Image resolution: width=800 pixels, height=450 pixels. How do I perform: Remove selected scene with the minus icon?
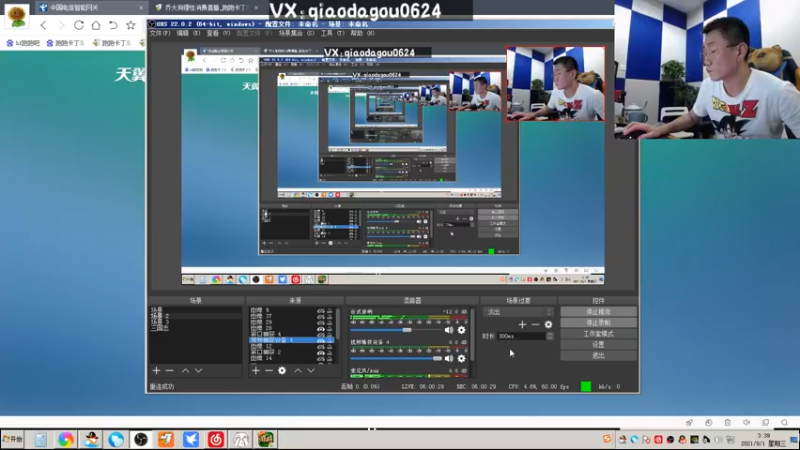[x=169, y=370]
